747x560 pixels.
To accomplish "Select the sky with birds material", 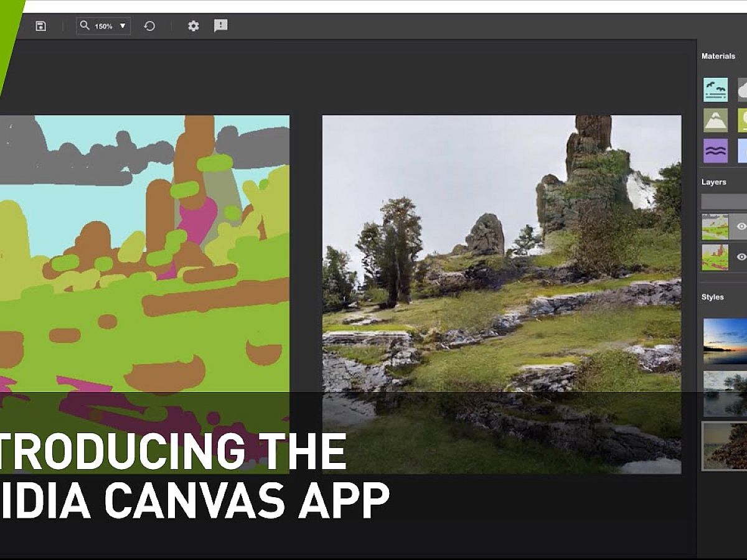I will click(715, 90).
